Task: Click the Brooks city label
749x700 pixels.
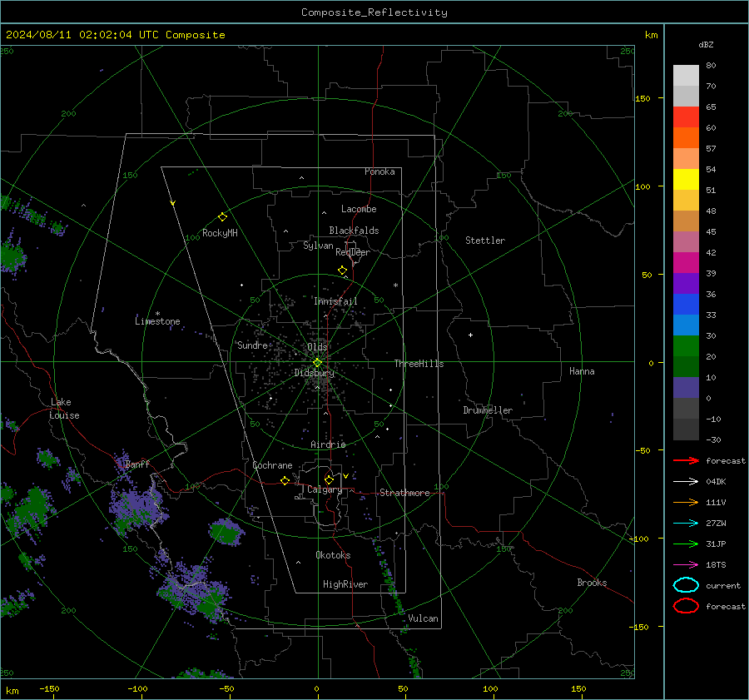Action: pos(592,583)
